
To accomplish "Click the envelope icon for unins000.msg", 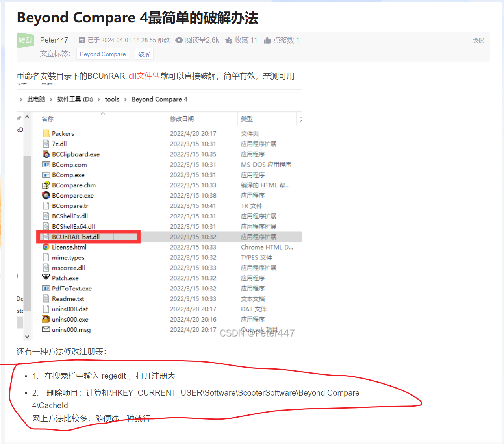I will pos(46,329).
